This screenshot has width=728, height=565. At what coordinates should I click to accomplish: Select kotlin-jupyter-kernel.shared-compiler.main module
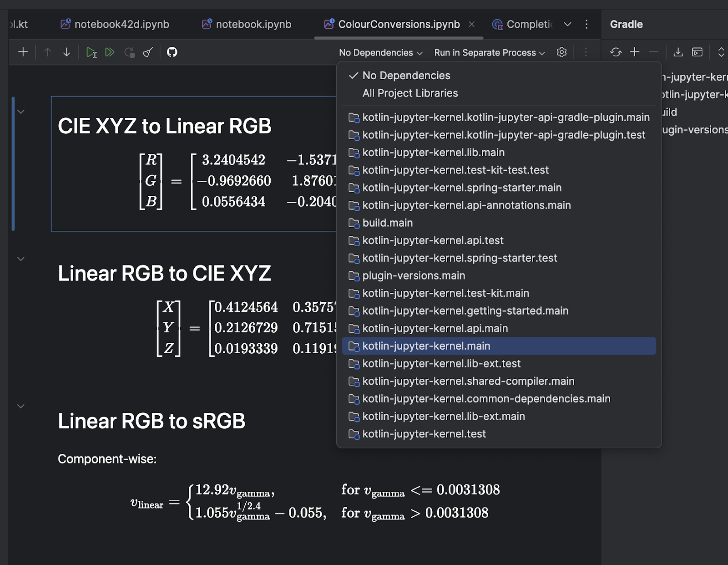tap(499, 382)
